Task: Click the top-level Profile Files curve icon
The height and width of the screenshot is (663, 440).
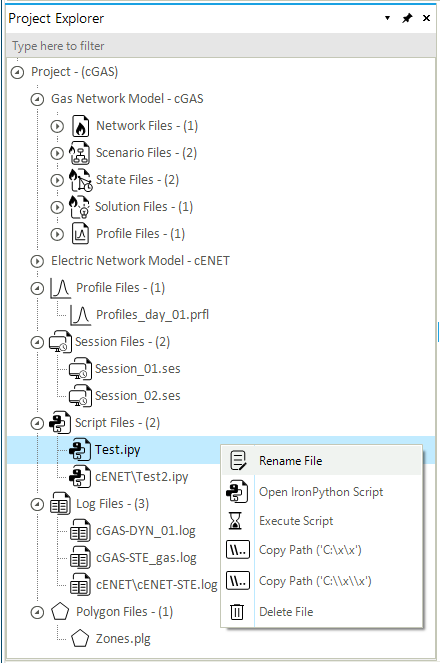Action: pos(60,288)
